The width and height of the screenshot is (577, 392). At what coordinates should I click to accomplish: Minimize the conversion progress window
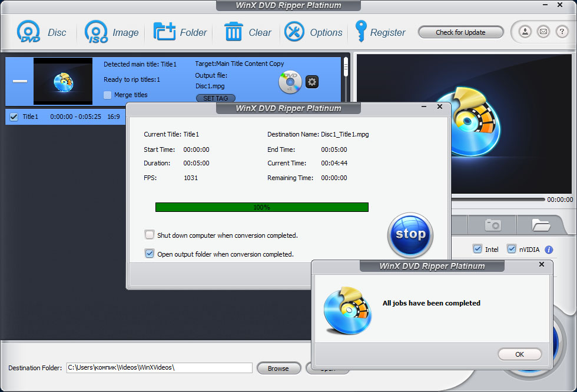[424, 107]
